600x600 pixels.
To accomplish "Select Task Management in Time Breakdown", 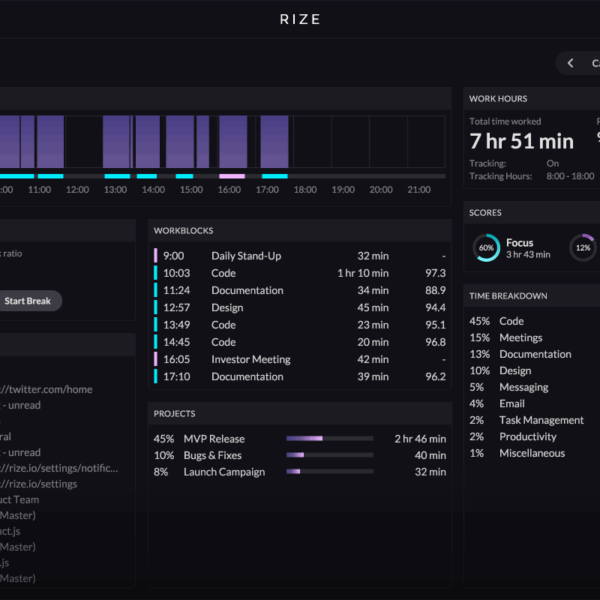I will point(541,420).
